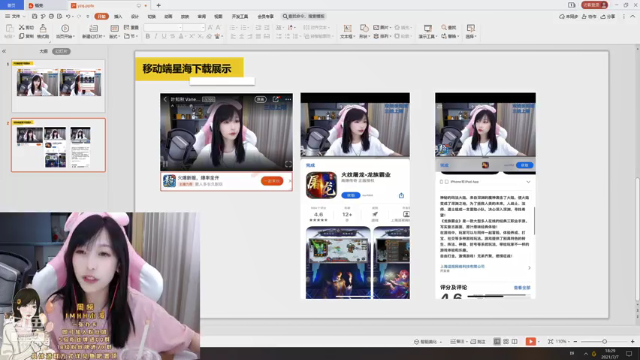Click the New Slide icon
Screen dimensions: 640x360
pyautogui.click(x=93, y=28)
